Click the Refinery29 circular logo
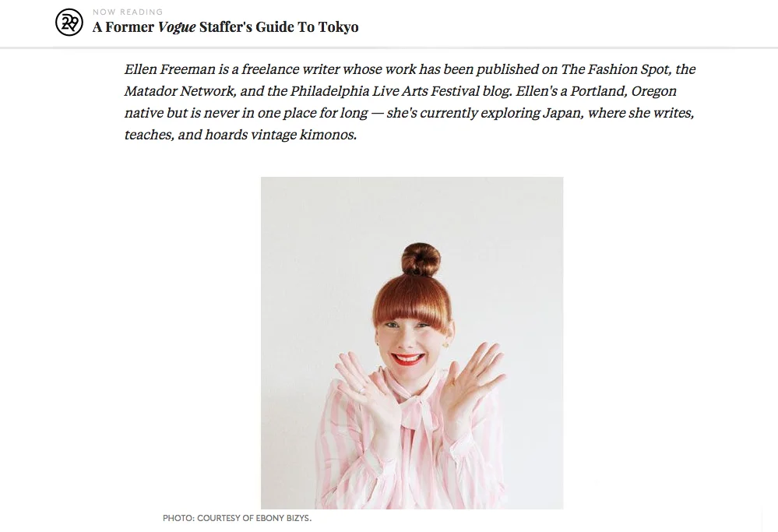The height and width of the screenshot is (532, 778). [69, 23]
